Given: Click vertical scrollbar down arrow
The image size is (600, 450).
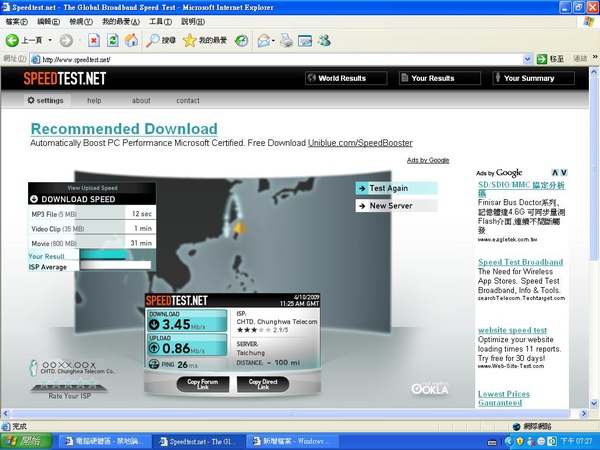Looking at the screenshot, I should pos(594,403).
